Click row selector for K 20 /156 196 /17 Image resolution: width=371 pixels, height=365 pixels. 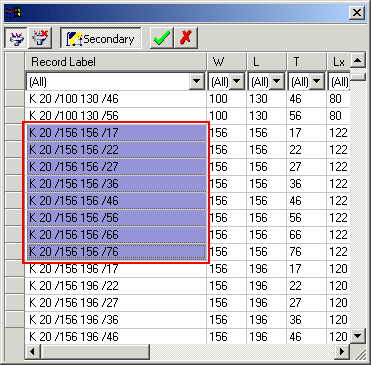pyautogui.click(x=15, y=269)
